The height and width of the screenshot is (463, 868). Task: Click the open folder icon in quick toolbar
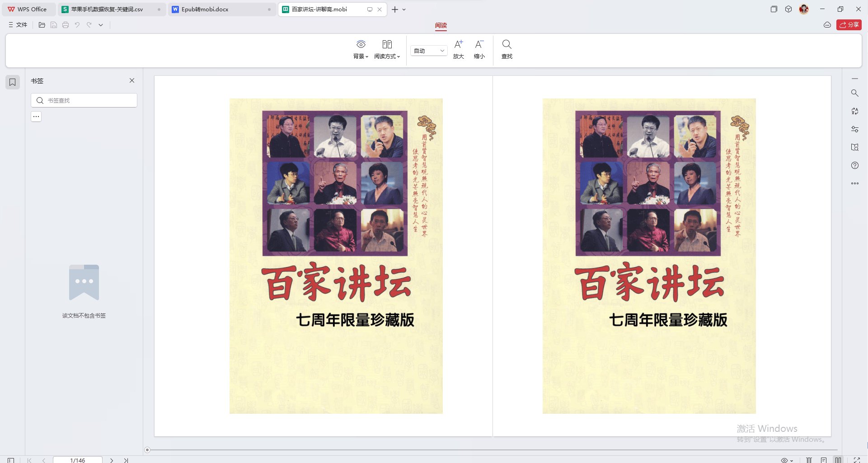[42, 25]
